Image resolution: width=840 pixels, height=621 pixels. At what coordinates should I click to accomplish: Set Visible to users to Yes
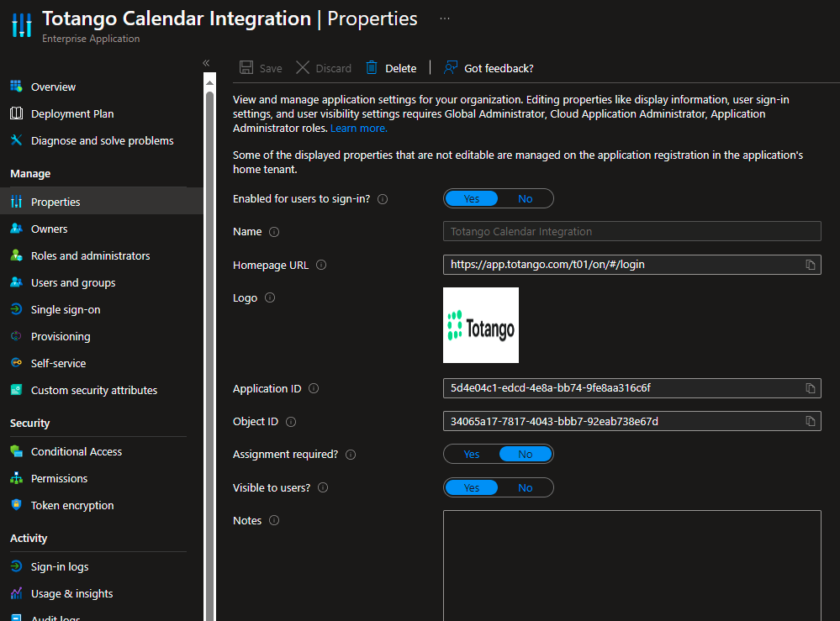tap(472, 487)
